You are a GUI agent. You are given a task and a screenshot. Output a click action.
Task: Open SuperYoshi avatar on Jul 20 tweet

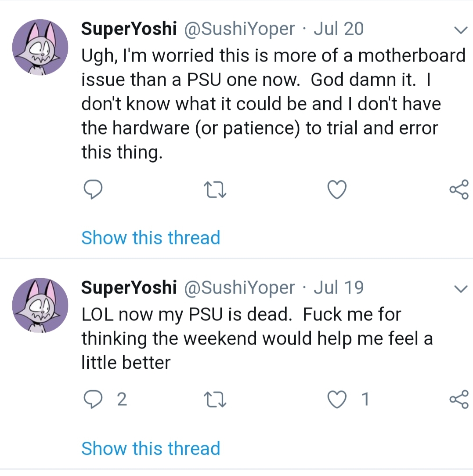40,47
